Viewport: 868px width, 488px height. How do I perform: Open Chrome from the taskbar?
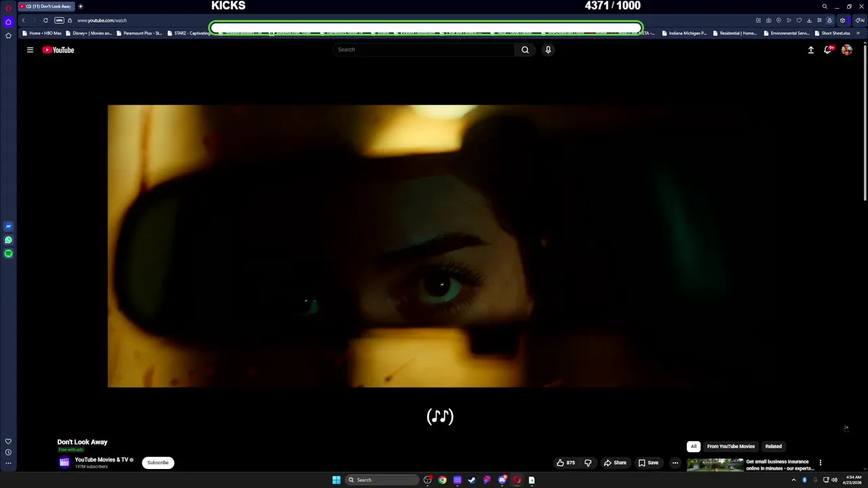pos(442,480)
